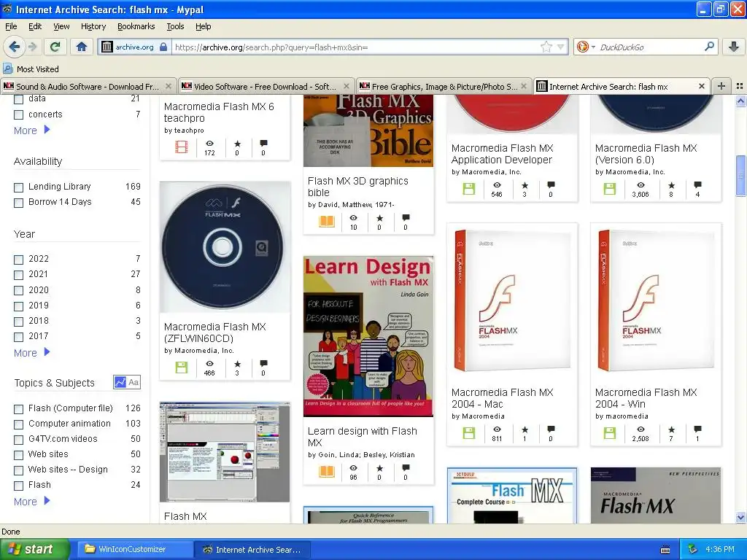This screenshot has height=560, width=747.
Task: Open Macromedia Flash MX Application Developer link
Action: 502,154
